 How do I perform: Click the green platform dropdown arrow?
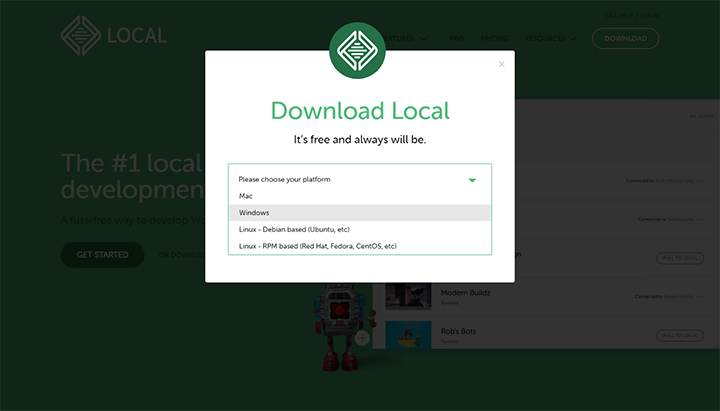click(x=472, y=180)
